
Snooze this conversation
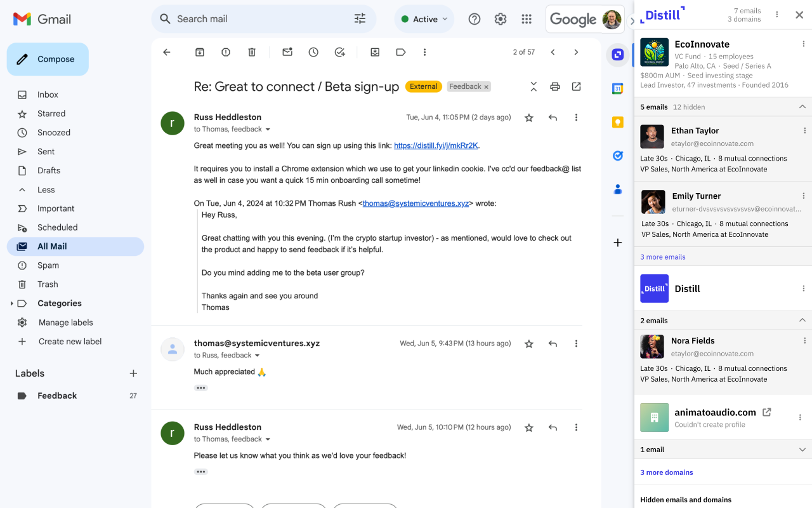pos(313,52)
